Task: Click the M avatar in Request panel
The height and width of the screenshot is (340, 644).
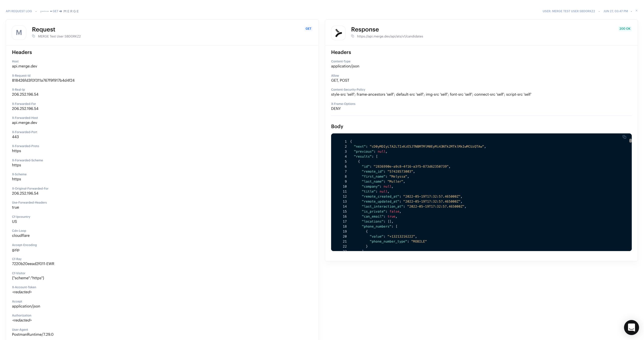Action: click(19, 33)
